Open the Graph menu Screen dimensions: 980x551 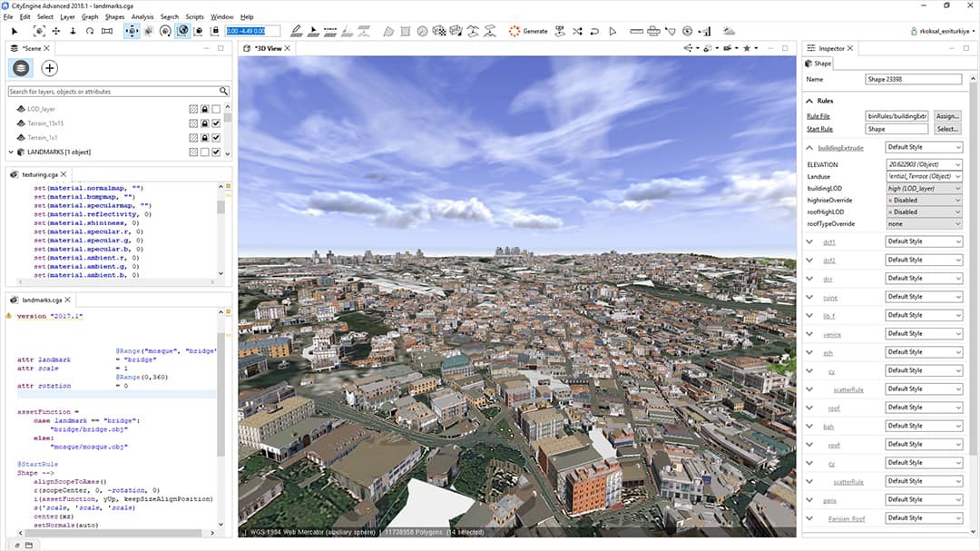point(90,17)
